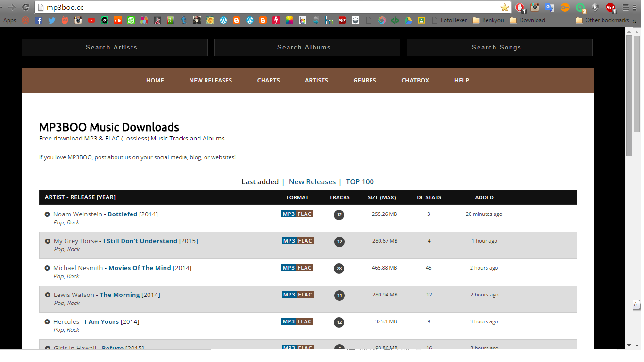Open the Chrome menu (hamburger icon)
The image size is (644, 362).
(626, 8)
